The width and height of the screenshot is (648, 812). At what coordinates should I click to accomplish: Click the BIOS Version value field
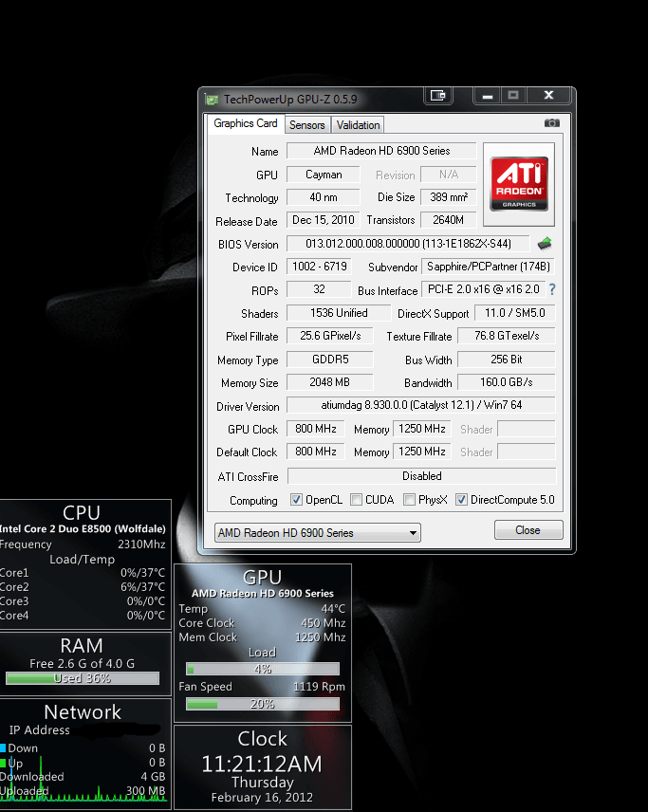(x=408, y=244)
